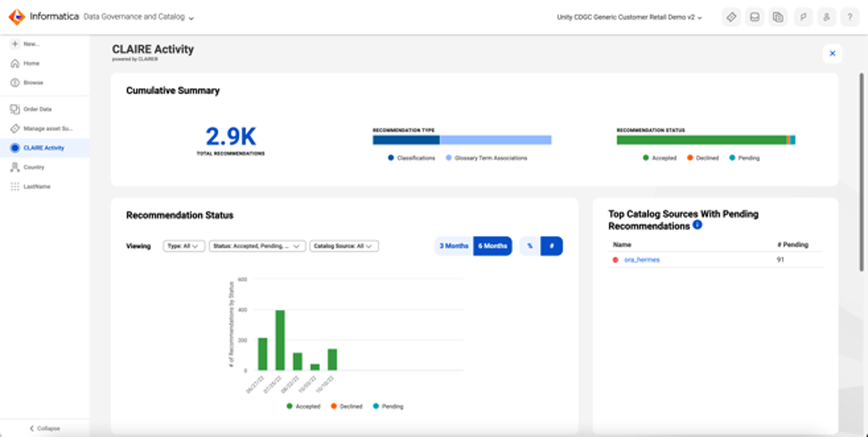The width and height of the screenshot is (868, 437).
Task: Open the Catalog Source: All dropdown
Action: point(343,246)
